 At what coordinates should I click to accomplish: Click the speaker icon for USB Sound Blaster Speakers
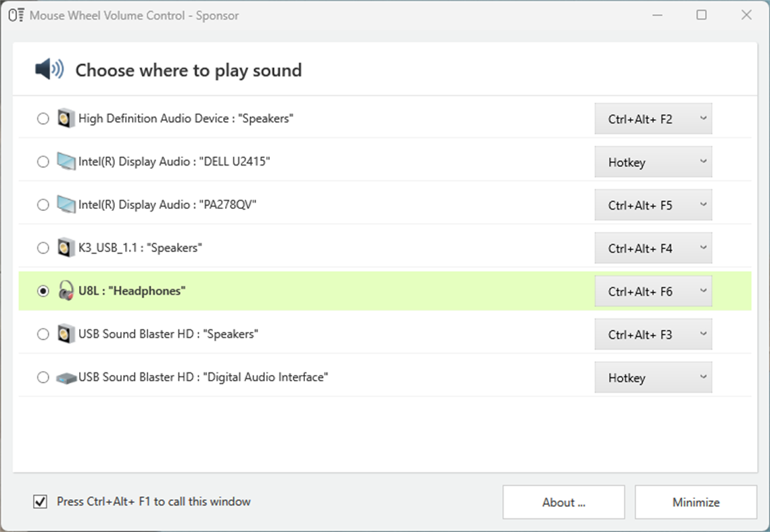pos(66,334)
